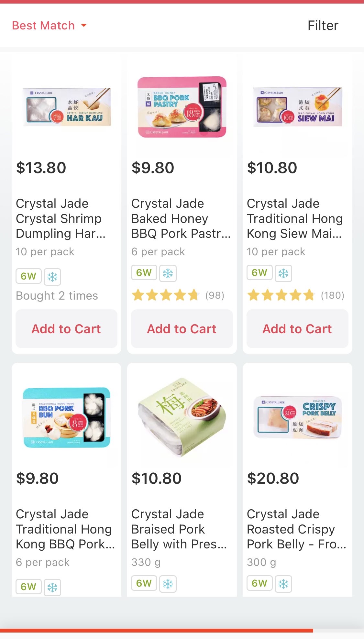
Task: Tap 6W badge on Siew Mai card
Action: (x=259, y=273)
